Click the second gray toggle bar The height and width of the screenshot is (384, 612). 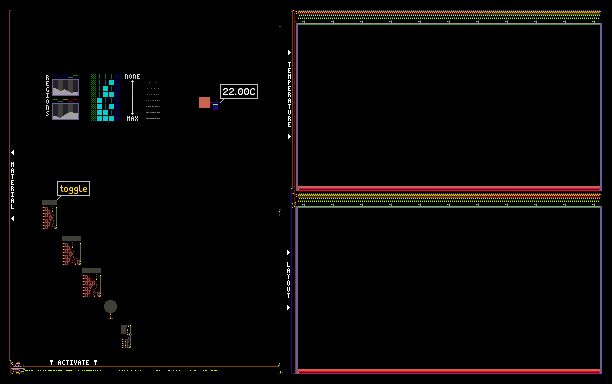pyautogui.click(x=71, y=238)
